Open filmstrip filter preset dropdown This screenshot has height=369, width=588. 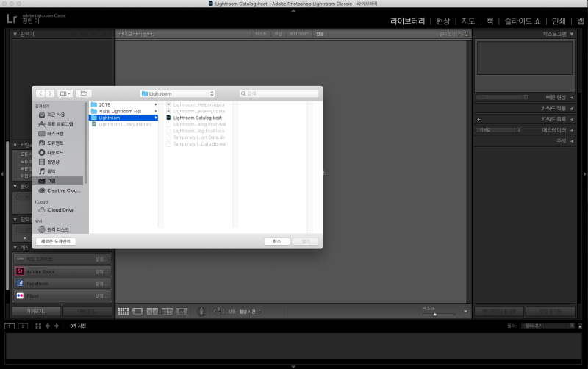(548, 326)
